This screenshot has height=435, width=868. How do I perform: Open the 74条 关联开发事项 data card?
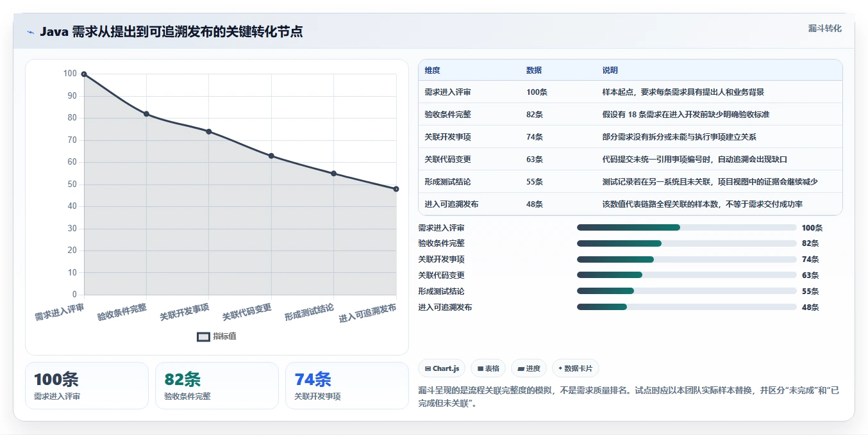347,386
